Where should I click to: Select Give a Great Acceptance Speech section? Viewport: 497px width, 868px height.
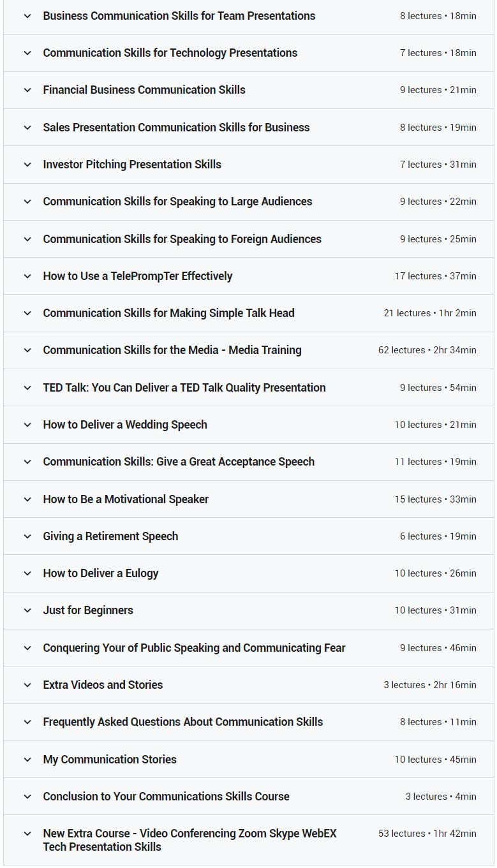[179, 462]
